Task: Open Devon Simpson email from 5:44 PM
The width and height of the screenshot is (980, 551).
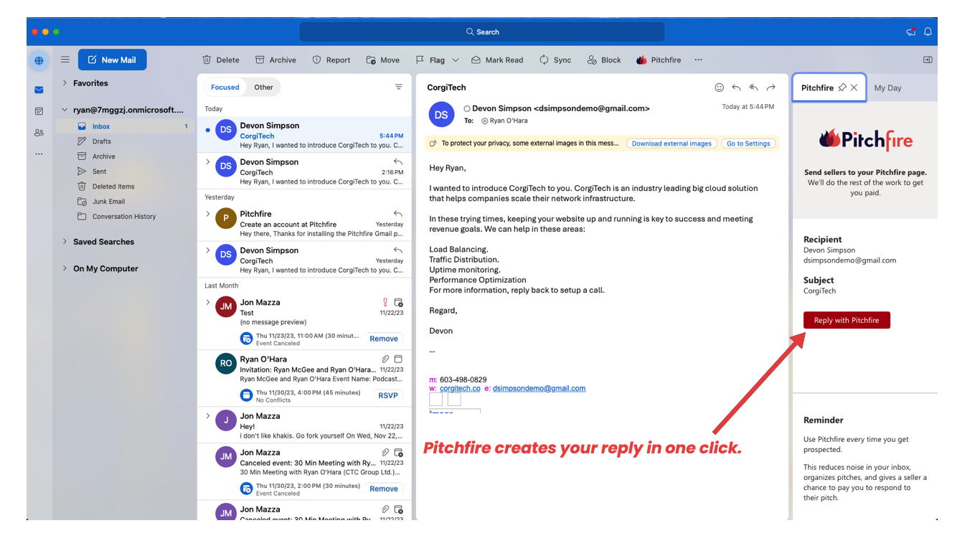Action: pyautogui.click(x=305, y=135)
